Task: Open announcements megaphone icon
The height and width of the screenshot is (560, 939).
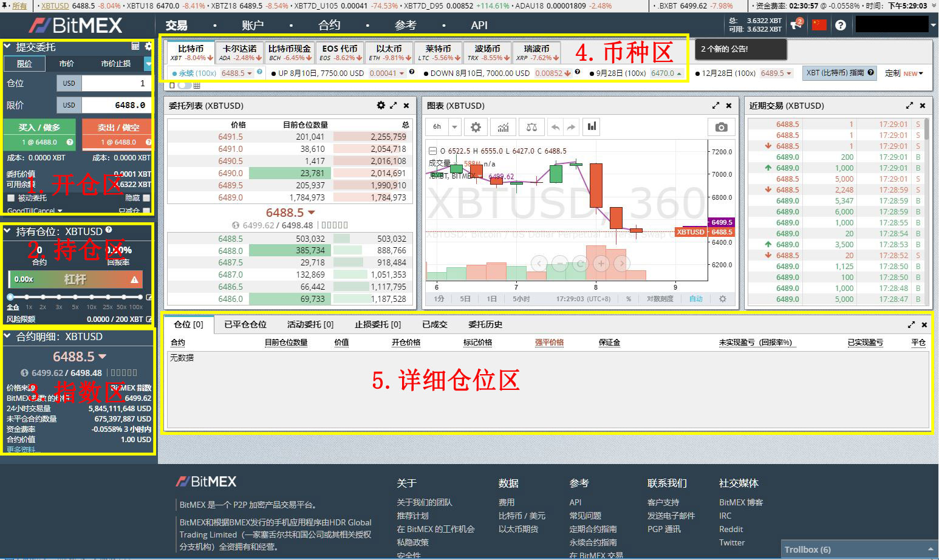Action: pos(796,25)
